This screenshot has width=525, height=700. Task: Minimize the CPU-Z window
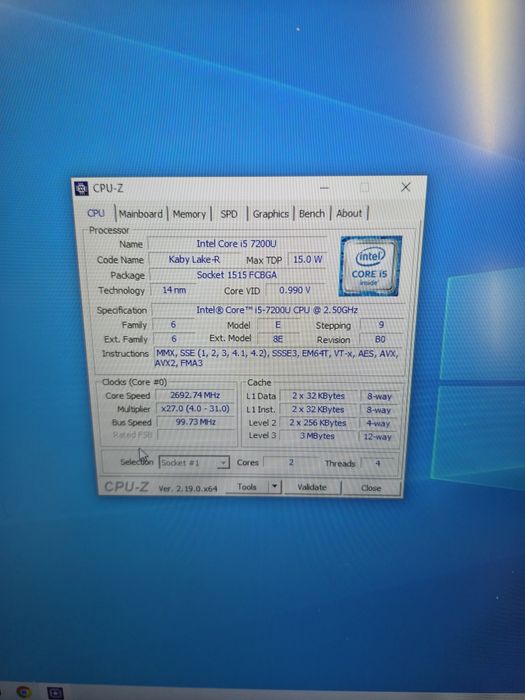tap(325, 188)
